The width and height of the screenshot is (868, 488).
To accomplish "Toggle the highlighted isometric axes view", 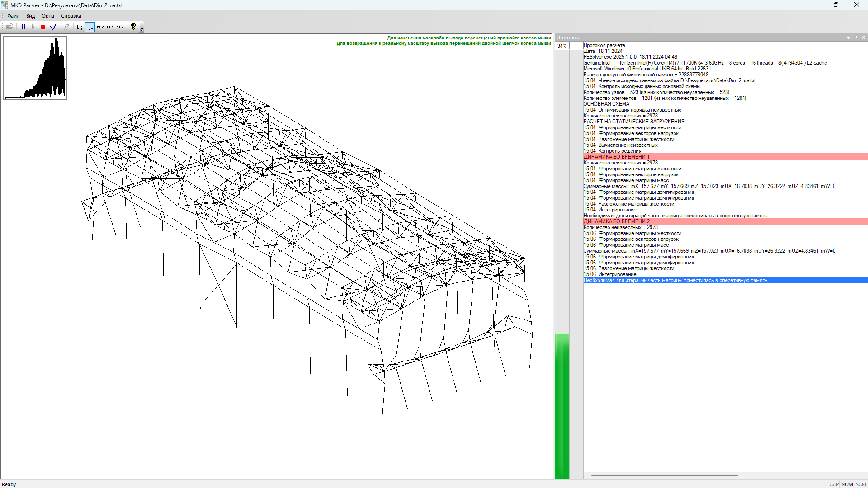I will click(x=90, y=27).
